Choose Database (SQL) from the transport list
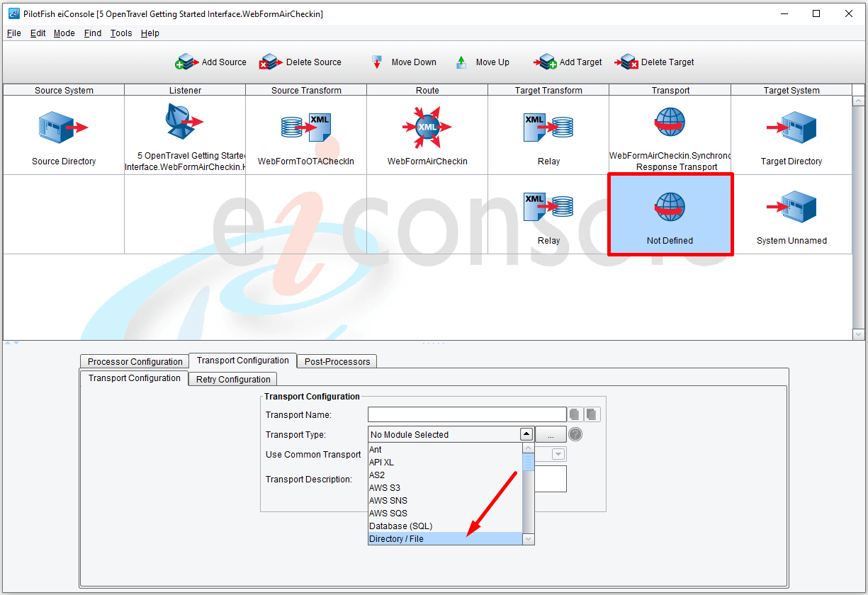The image size is (868, 595). 445,526
